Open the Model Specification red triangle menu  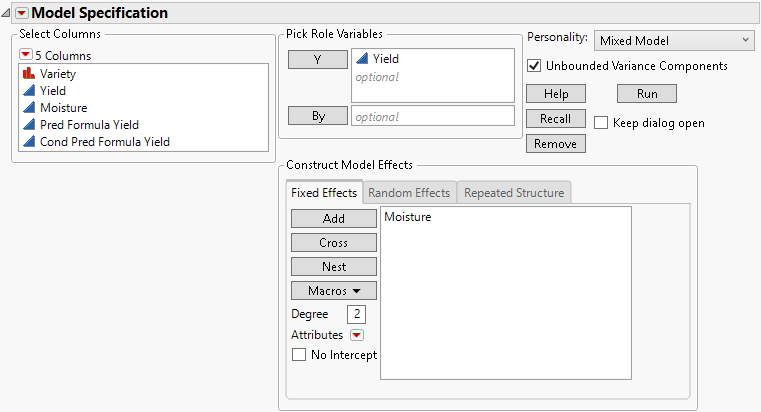click(21, 13)
